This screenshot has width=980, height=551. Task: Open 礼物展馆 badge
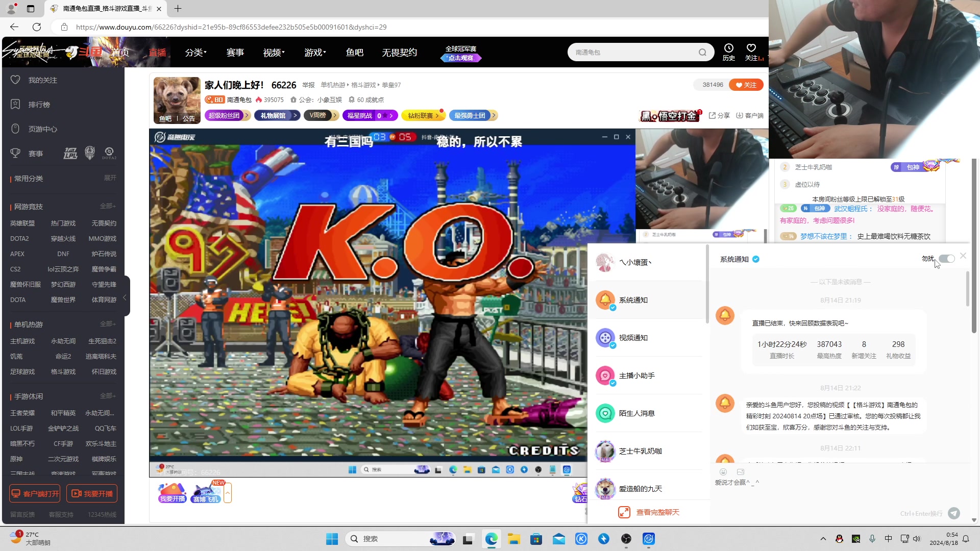(x=277, y=116)
